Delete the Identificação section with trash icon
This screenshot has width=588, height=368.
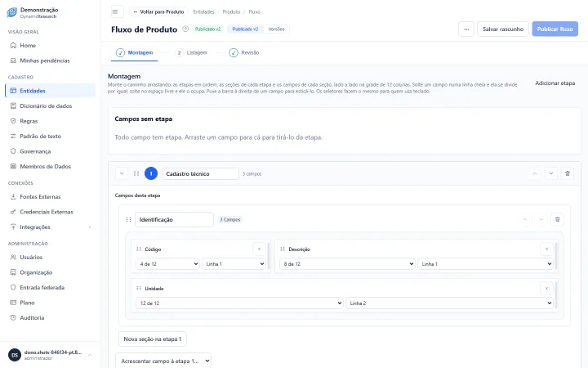pyautogui.click(x=557, y=219)
